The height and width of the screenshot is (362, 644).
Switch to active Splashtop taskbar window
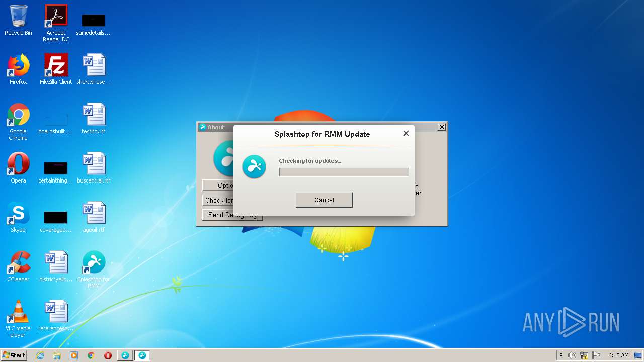142,355
